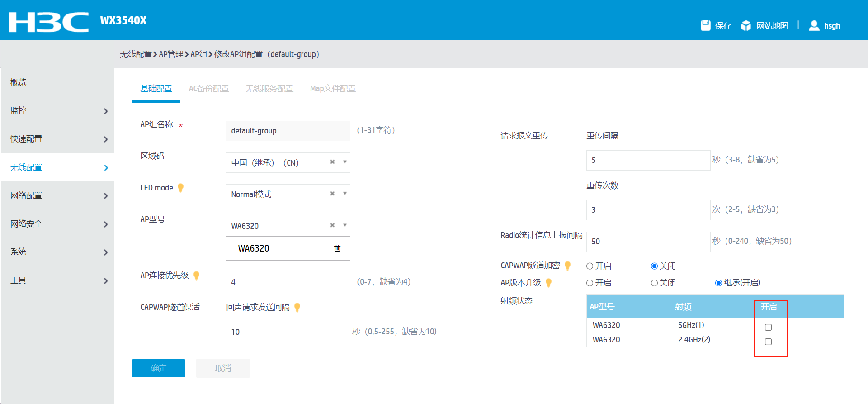This screenshot has height=404, width=868.
Task: Click the 开启 table column header
Action: [x=769, y=307]
